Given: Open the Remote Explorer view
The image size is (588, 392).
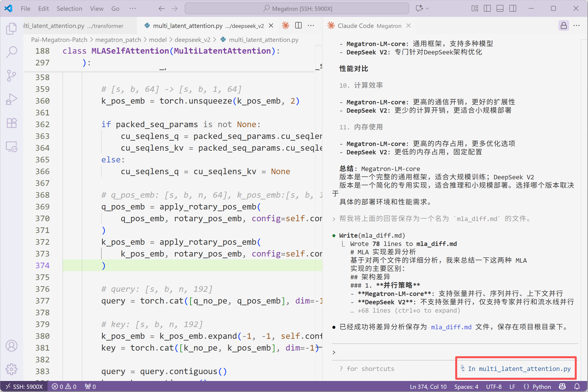Looking at the screenshot, I should pos(12,147).
